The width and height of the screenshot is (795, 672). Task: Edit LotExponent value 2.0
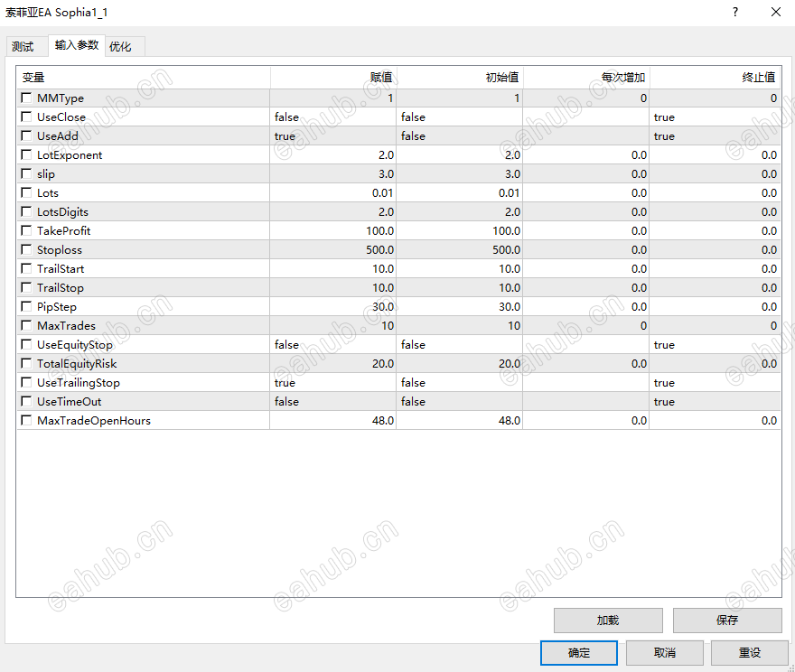coord(332,154)
